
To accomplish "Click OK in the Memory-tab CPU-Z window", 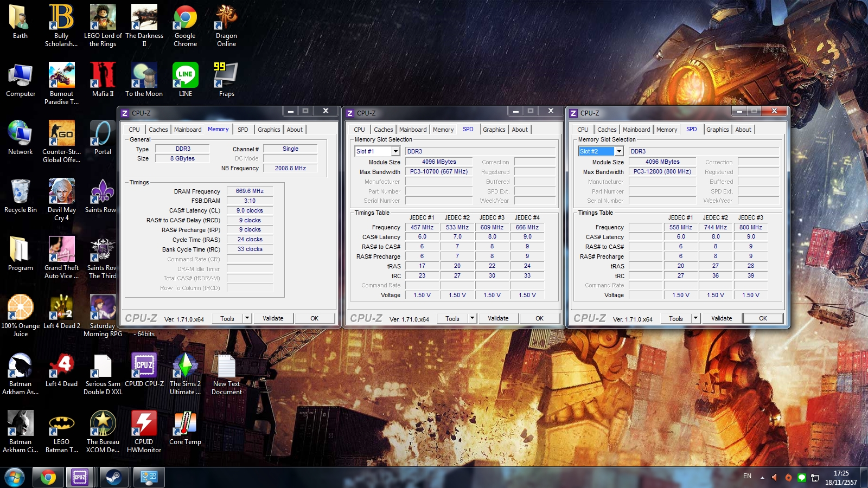I will 314,318.
